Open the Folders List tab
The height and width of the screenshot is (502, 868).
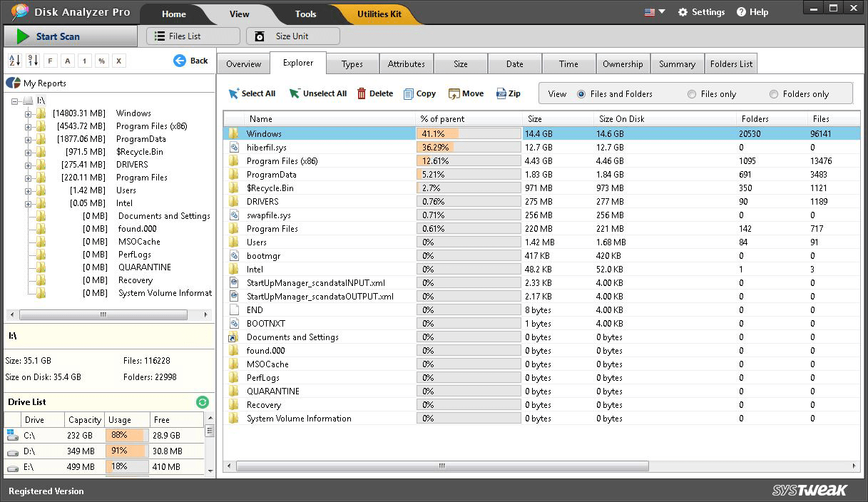731,64
